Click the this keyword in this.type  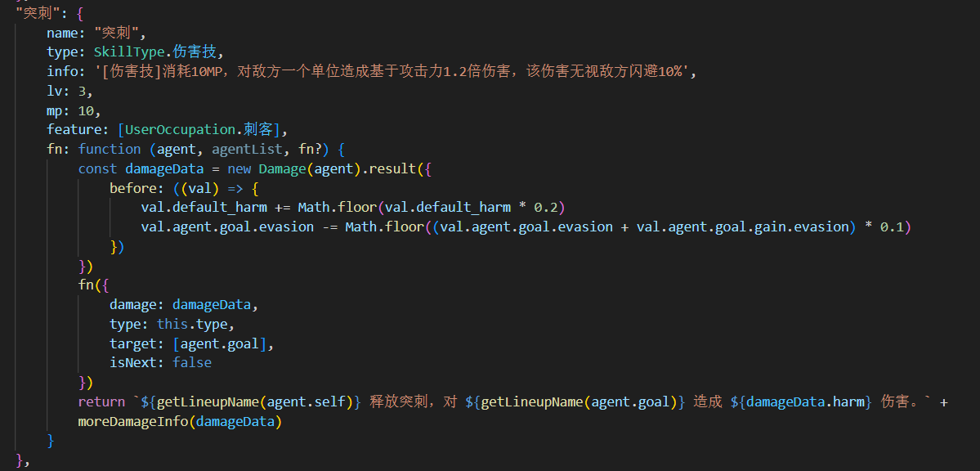pyautogui.click(x=172, y=324)
